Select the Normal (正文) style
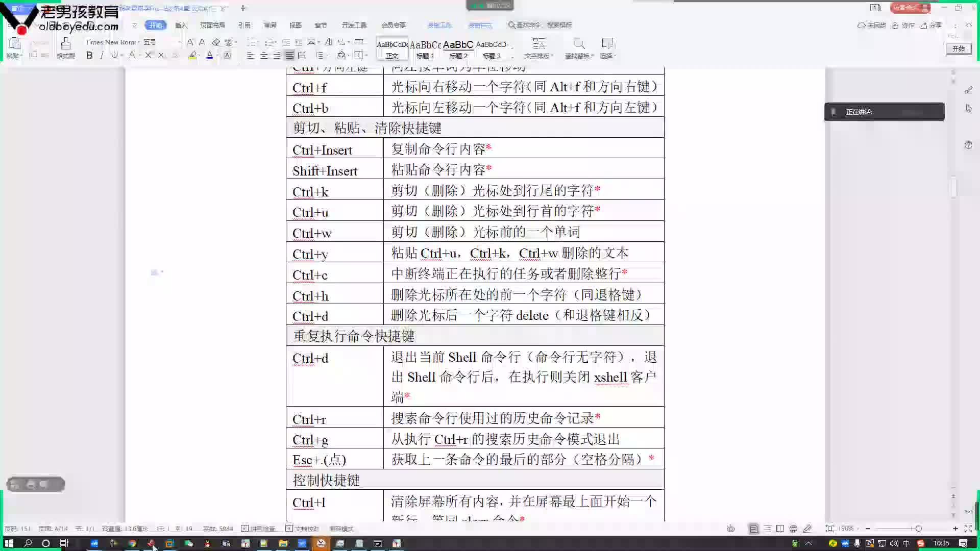This screenshot has width=980, height=551. point(392,49)
